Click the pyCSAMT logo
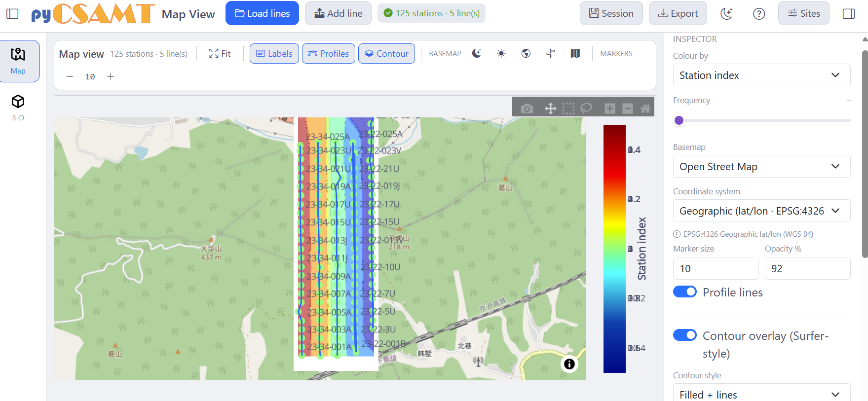This screenshot has height=401, width=868. (93, 14)
